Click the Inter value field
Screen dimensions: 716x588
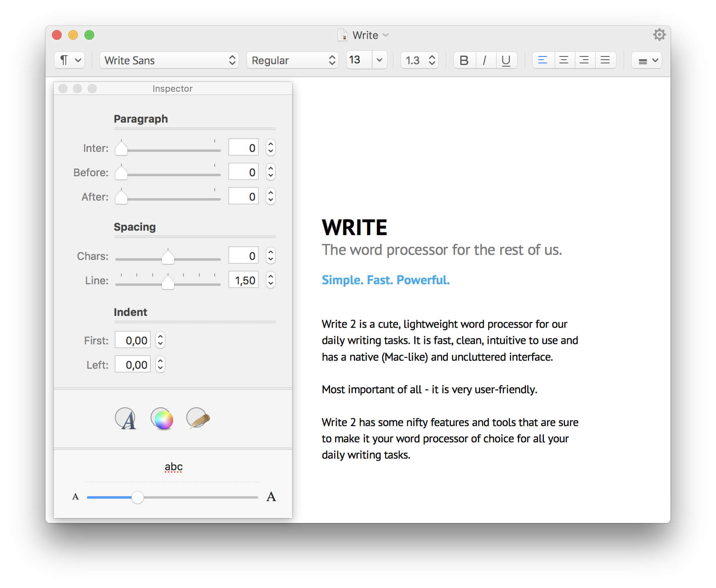(x=244, y=147)
